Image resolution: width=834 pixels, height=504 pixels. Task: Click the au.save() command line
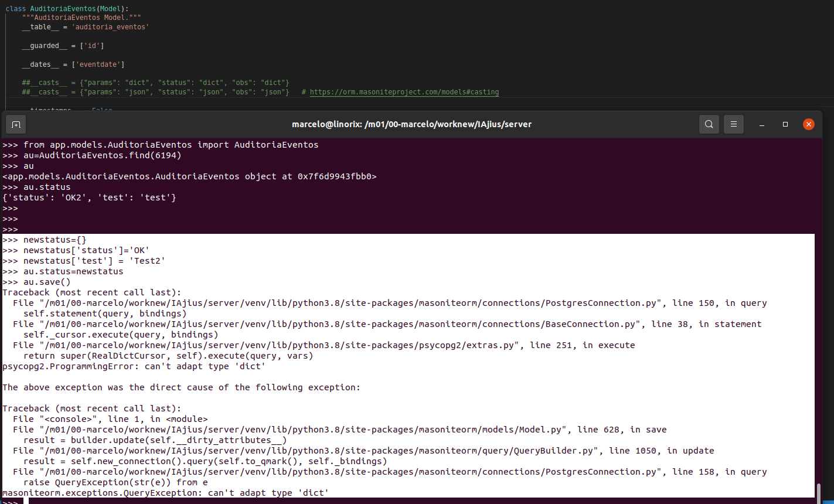tap(36, 281)
